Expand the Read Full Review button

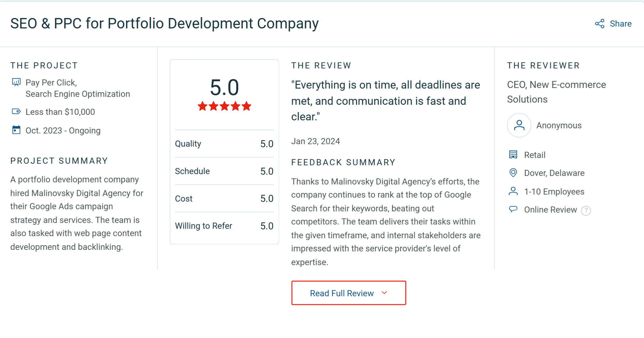click(x=348, y=293)
